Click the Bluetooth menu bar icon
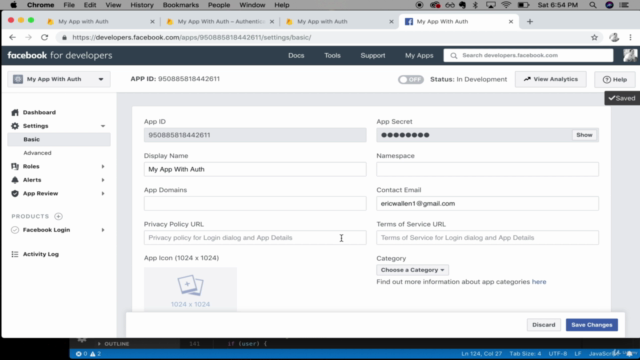This screenshot has width=640, height=360. 475,5
